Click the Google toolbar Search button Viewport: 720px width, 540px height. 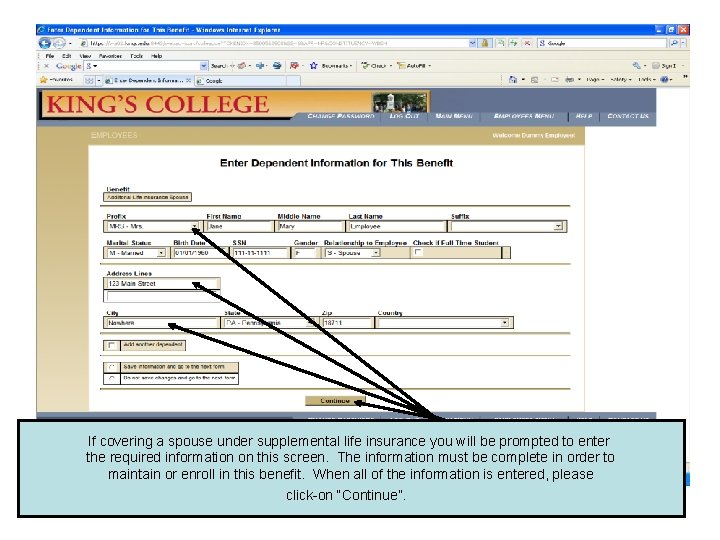[219, 66]
